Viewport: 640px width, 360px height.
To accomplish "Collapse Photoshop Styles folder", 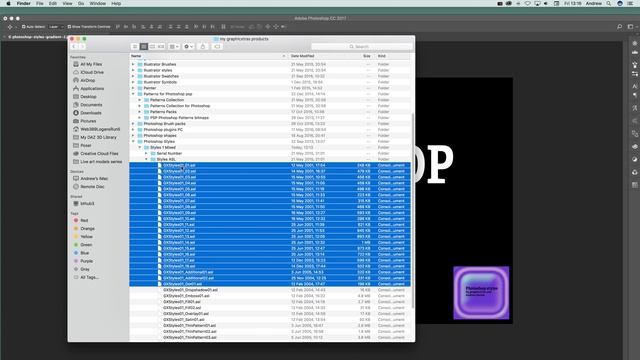I will [x=133, y=141].
